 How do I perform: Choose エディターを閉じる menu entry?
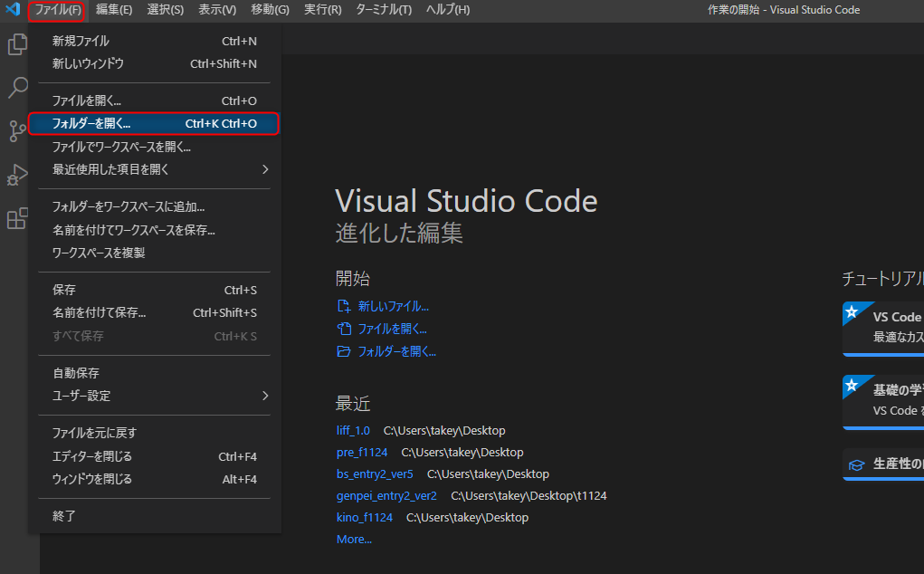click(x=155, y=456)
